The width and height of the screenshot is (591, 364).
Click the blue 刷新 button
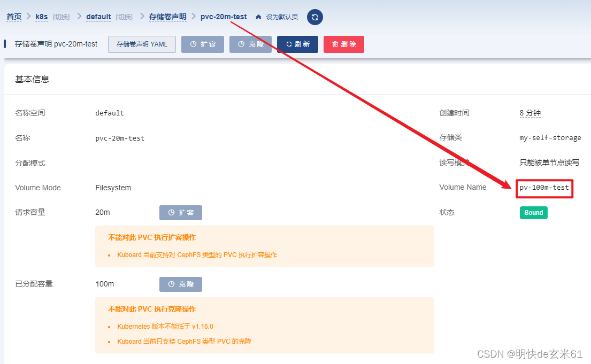(x=298, y=44)
